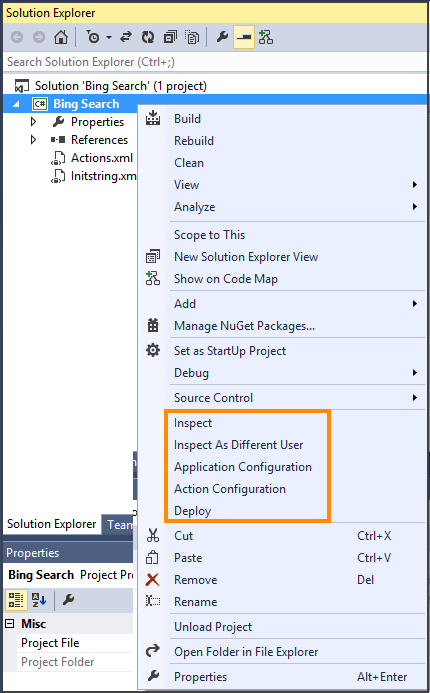This screenshot has width=430, height=693.
Task: Click the Paste clipboard icon
Action: (152, 558)
